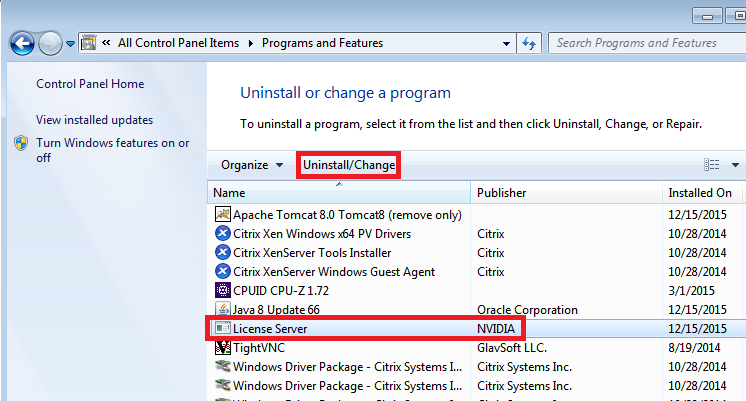This screenshot has height=401, width=746.
Task: Select All Control Panel Items breadcrumb
Action: point(179,43)
